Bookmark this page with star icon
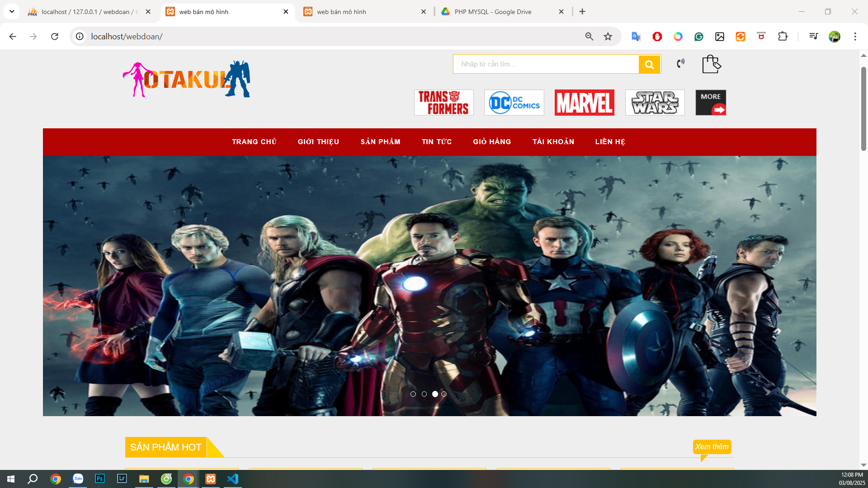The height and width of the screenshot is (488, 868). tap(608, 37)
